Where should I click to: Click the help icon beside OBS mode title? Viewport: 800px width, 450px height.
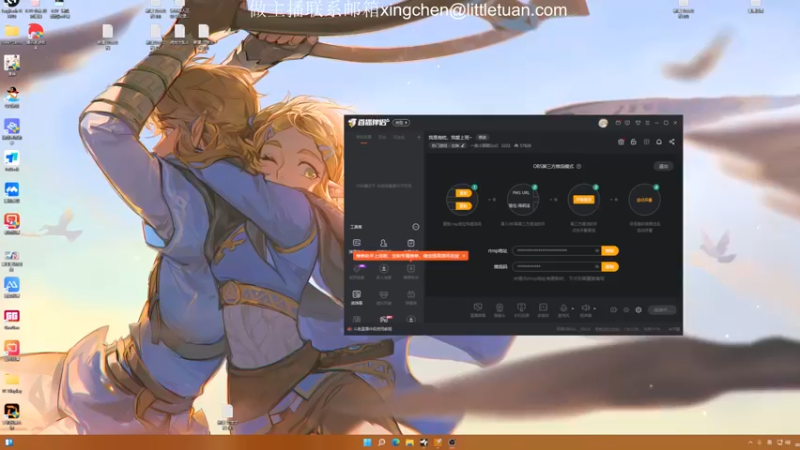pos(579,166)
